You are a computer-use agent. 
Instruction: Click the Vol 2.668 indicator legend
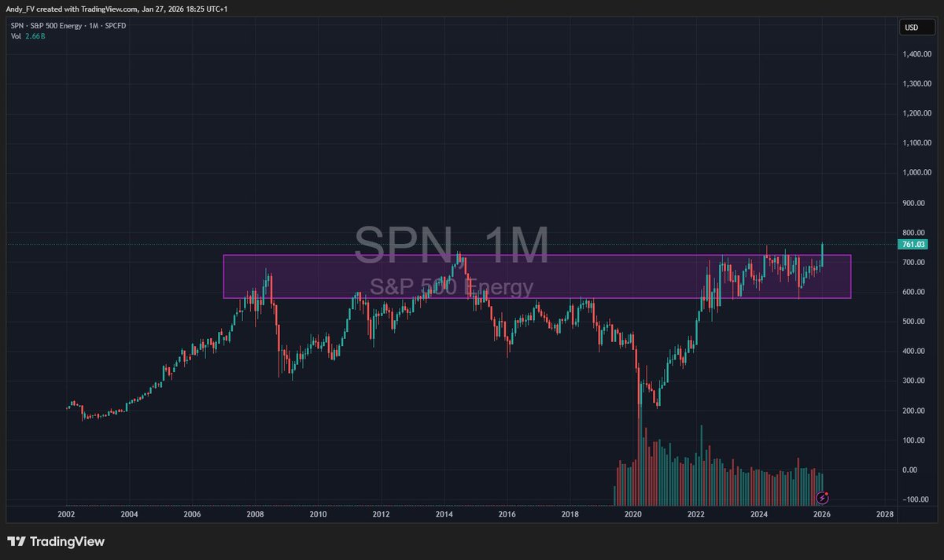[x=28, y=36]
